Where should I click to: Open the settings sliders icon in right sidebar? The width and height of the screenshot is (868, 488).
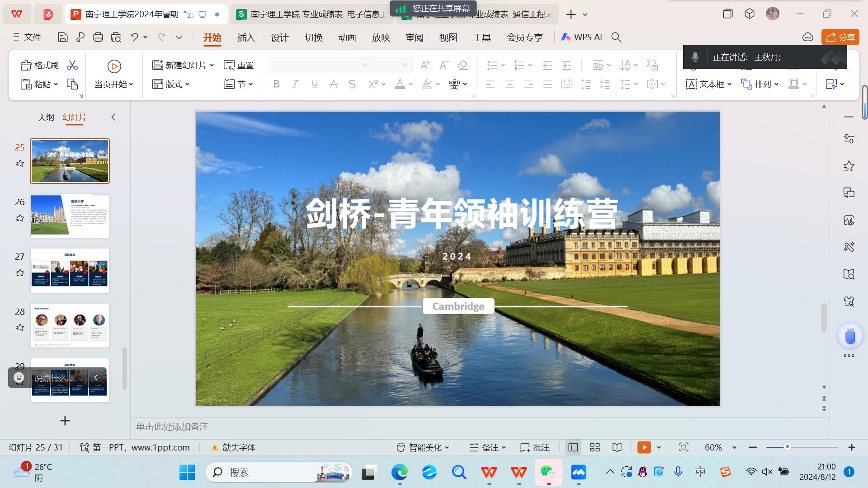pyautogui.click(x=849, y=139)
